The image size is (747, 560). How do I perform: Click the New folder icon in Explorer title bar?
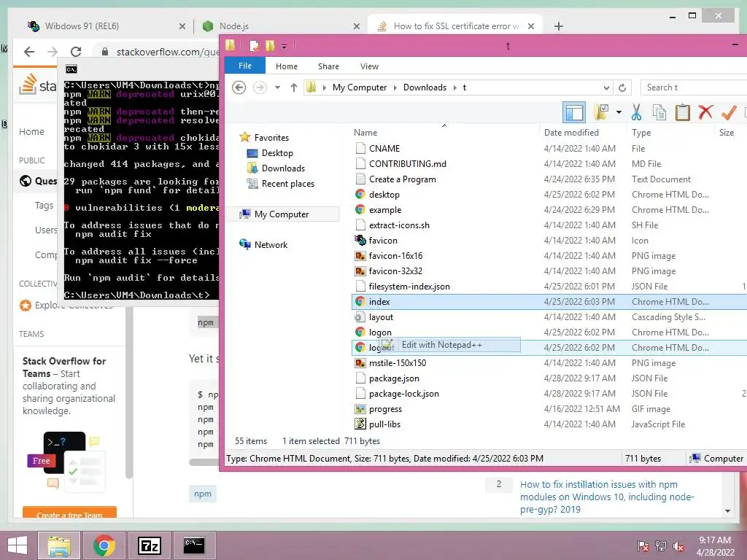coord(270,46)
